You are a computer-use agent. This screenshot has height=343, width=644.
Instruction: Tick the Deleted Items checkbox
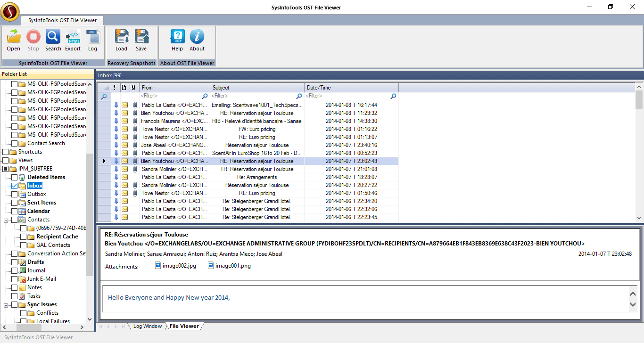tap(14, 177)
